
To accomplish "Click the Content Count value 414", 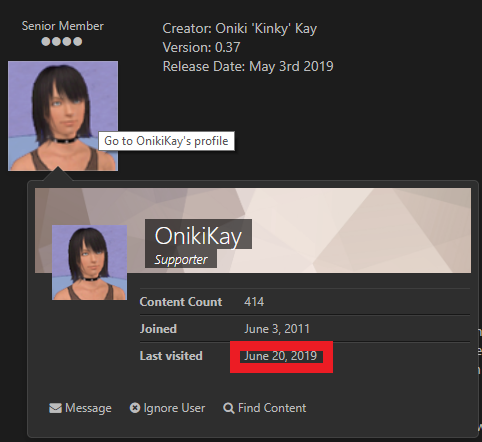I will coord(254,302).
